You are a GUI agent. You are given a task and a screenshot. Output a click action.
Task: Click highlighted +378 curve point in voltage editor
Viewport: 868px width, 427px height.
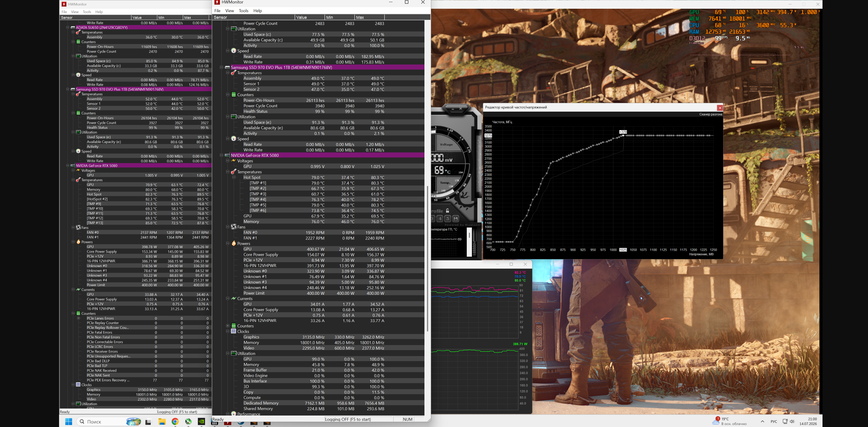(623, 135)
